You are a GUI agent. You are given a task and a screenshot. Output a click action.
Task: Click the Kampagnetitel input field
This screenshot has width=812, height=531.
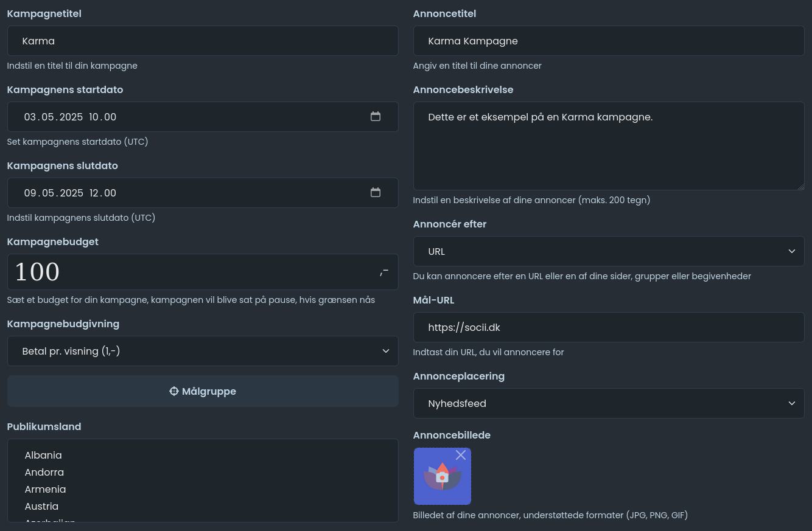click(203, 41)
